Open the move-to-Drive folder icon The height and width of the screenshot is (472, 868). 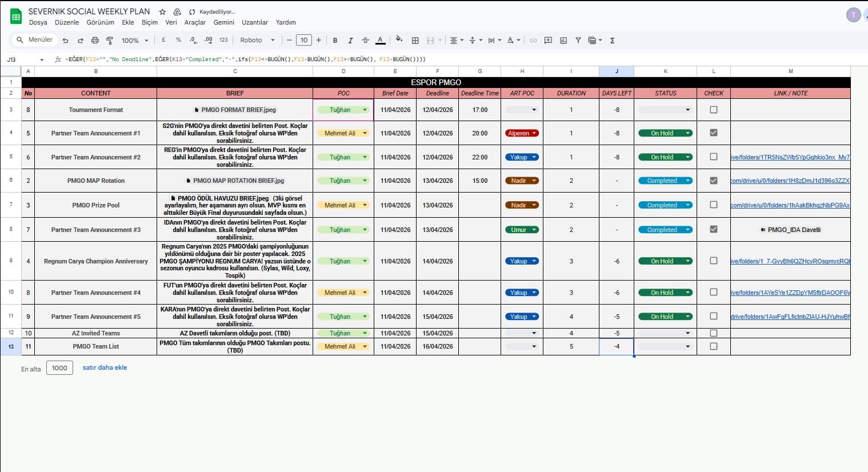[x=177, y=12]
